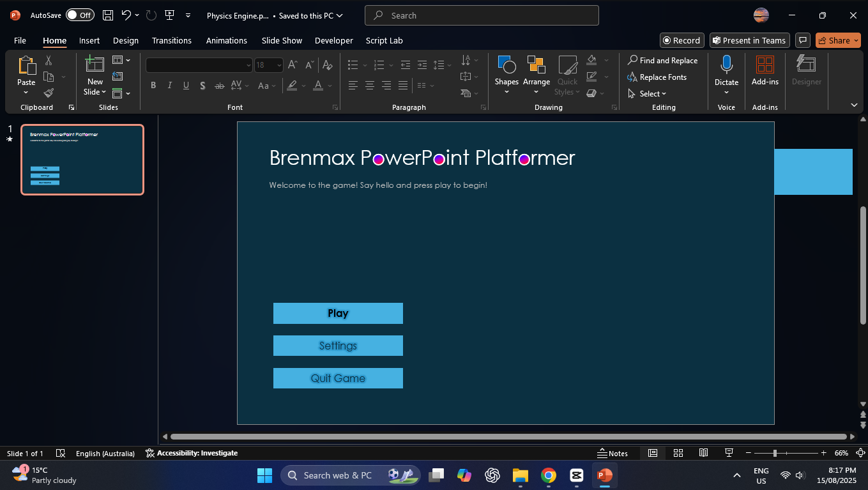Toggle the Notes pane
The height and width of the screenshot is (490, 868).
coord(612,453)
